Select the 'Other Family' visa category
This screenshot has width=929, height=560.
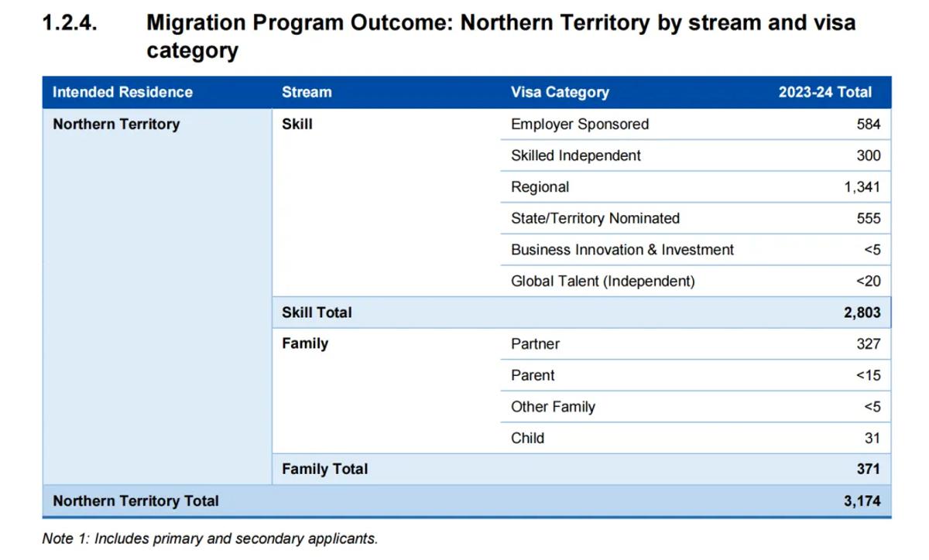click(x=553, y=407)
